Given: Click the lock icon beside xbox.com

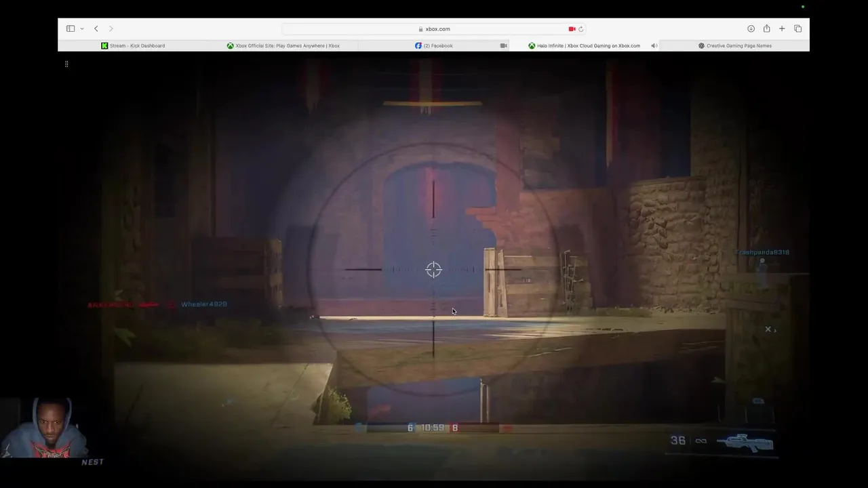Looking at the screenshot, I should 421,29.
